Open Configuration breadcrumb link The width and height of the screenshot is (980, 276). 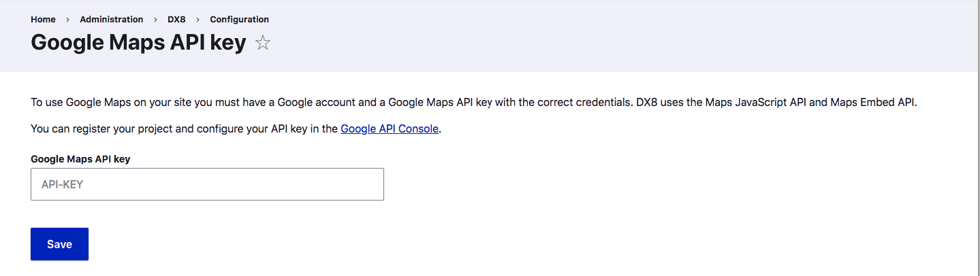coord(239,19)
